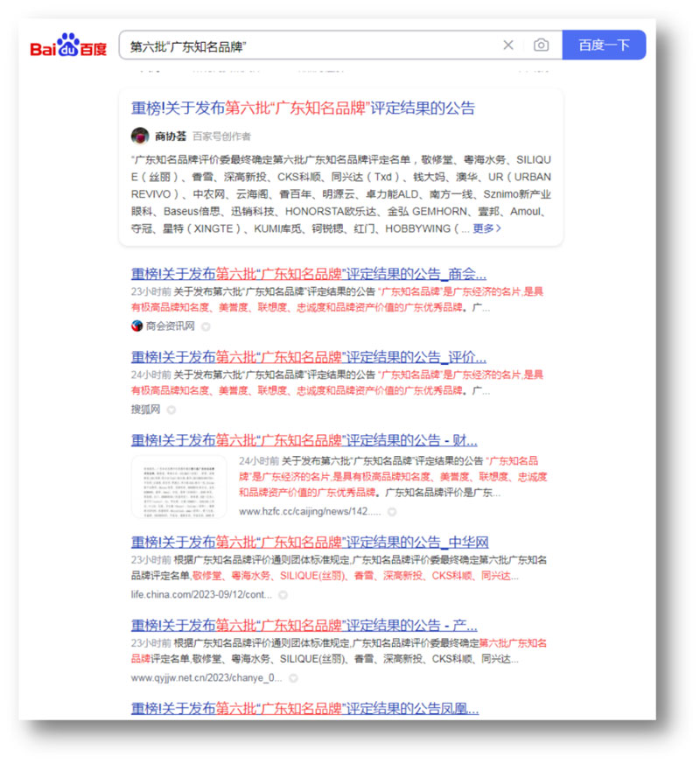Click the badge icon after life.china.com URL
The width and height of the screenshot is (700, 764).
[x=283, y=595]
